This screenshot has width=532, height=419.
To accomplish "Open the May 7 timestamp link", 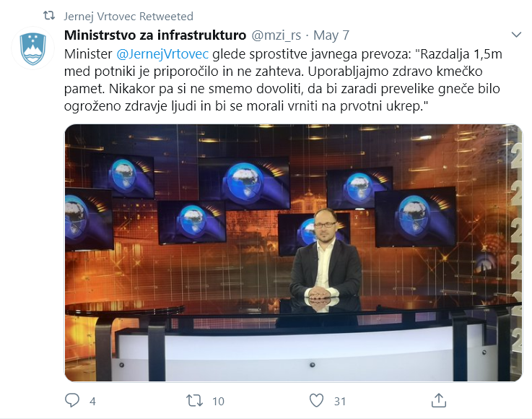I will click(x=331, y=35).
